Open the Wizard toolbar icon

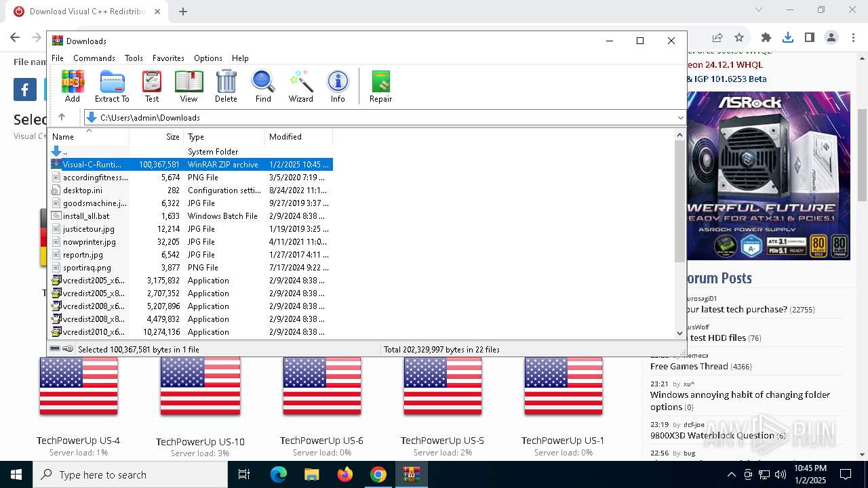(300, 86)
